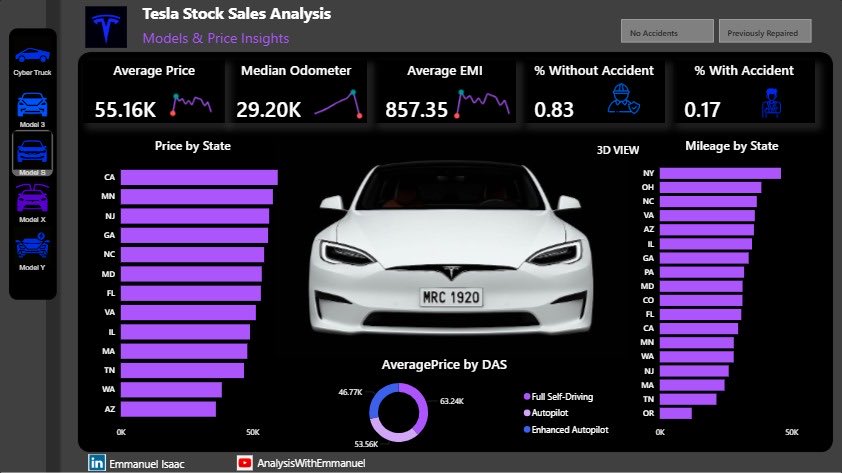
Task: Click the 46.77K donut data label
Action: pos(350,392)
